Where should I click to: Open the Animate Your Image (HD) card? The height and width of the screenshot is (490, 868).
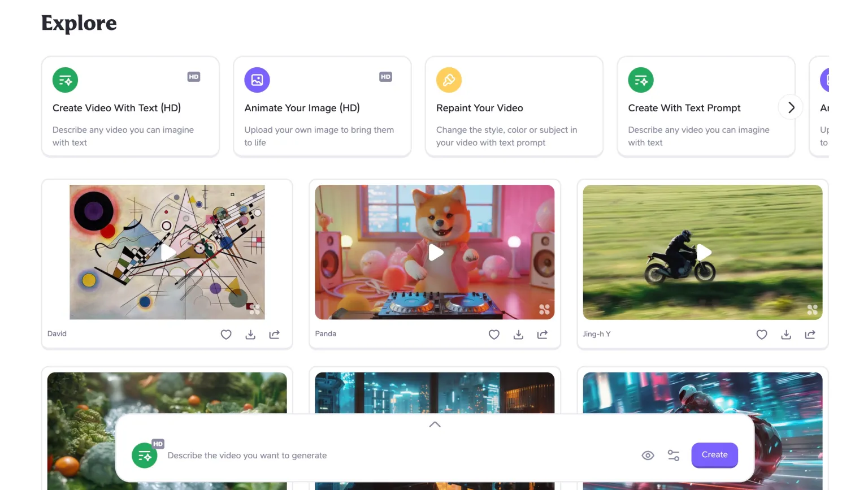coord(322,107)
